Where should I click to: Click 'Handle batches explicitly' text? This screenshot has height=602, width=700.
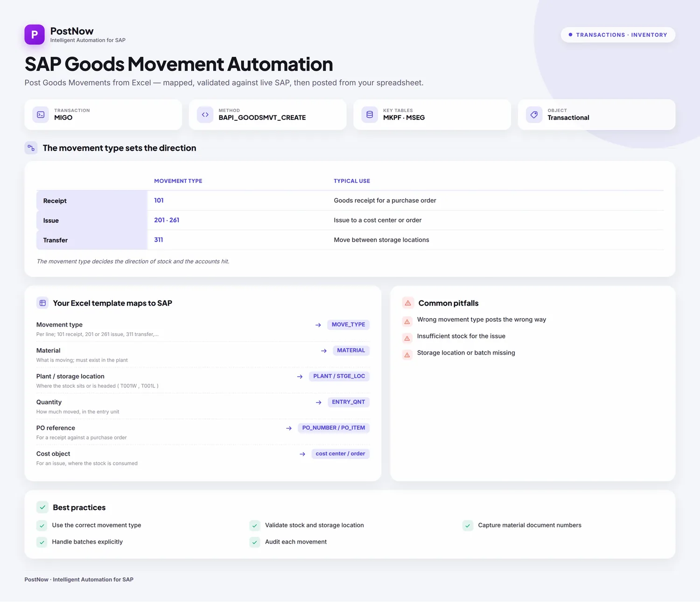click(x=87, y=542)
